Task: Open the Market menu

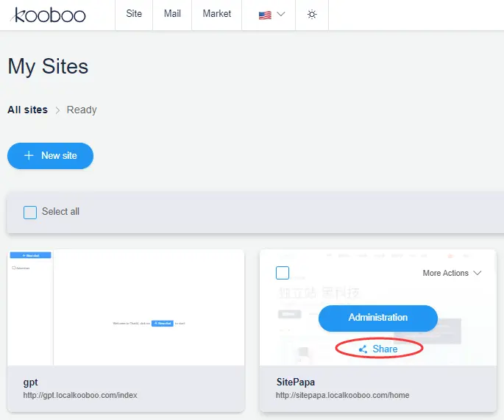Action: 216,14
